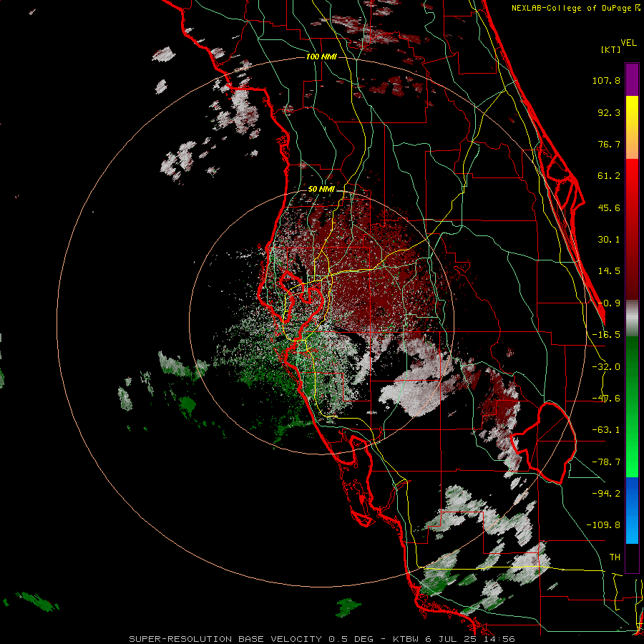Select the -0.9 legend value

[609, 303]
